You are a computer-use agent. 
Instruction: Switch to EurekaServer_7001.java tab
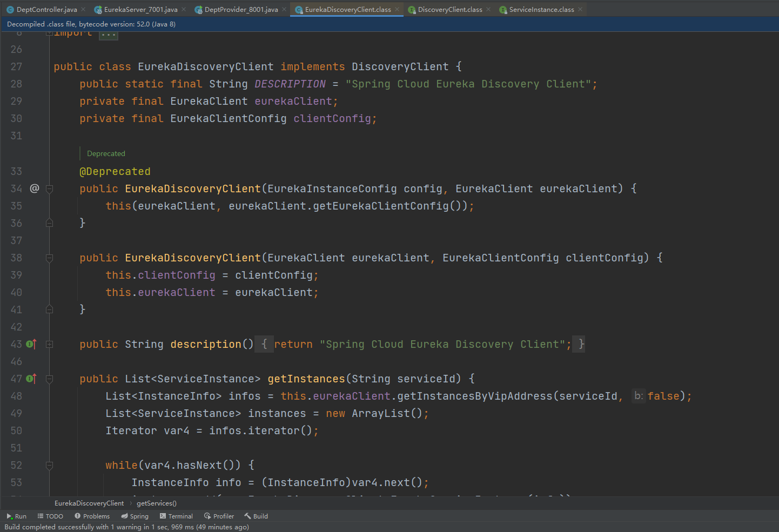tap(140, 9)
